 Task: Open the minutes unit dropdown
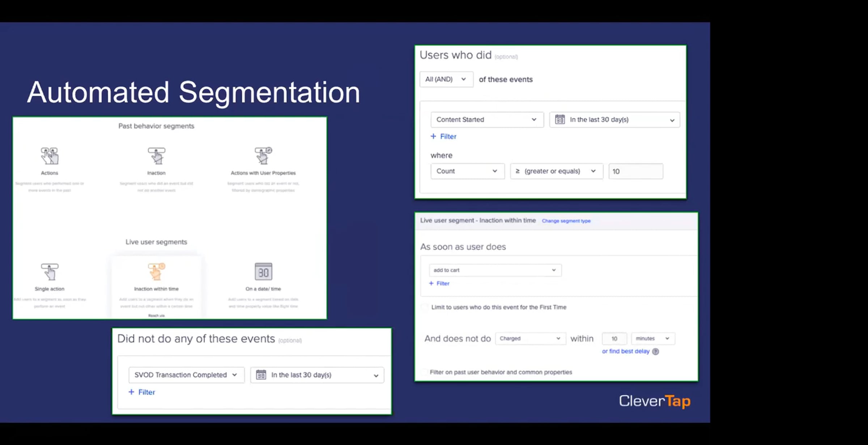[x=652, y=339]
